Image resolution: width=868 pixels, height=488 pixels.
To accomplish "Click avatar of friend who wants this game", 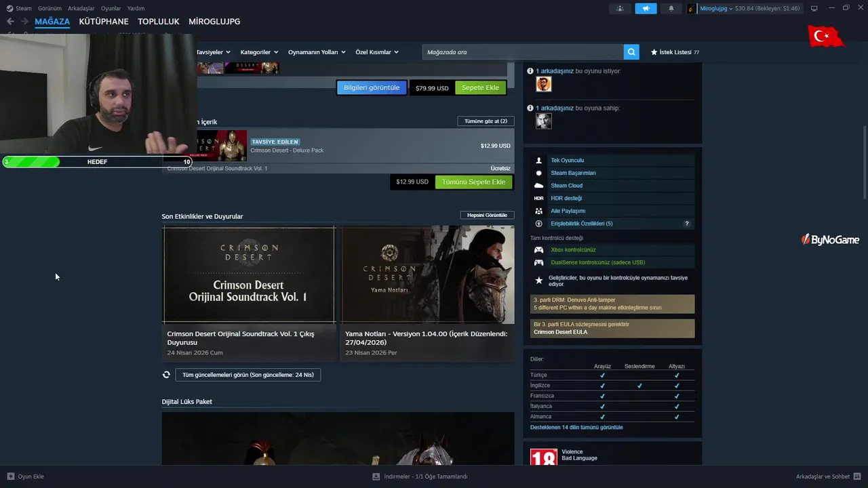I will (543, 84).
